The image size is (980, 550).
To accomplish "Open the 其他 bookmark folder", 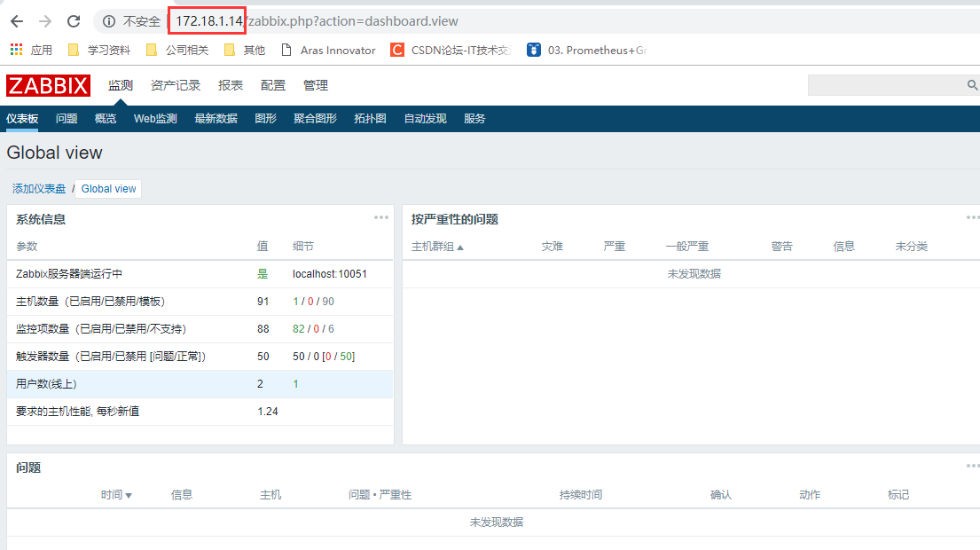I will click(x=245, y=50).
